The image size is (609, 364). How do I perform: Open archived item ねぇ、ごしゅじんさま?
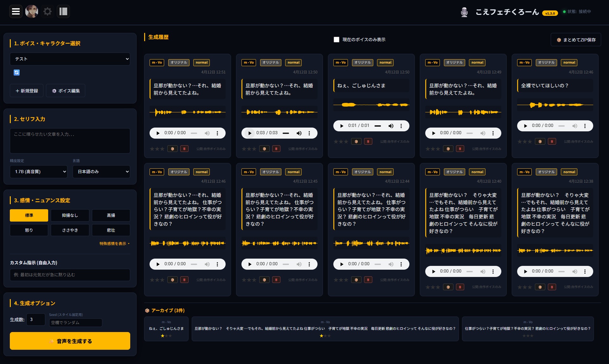(x=166, y=329)
